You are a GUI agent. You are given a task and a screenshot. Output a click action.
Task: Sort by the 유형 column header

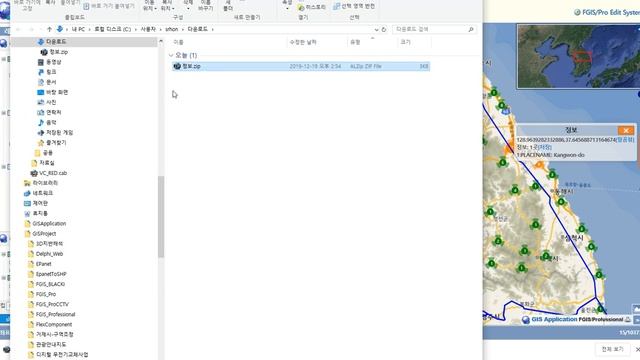coord(355,42)
